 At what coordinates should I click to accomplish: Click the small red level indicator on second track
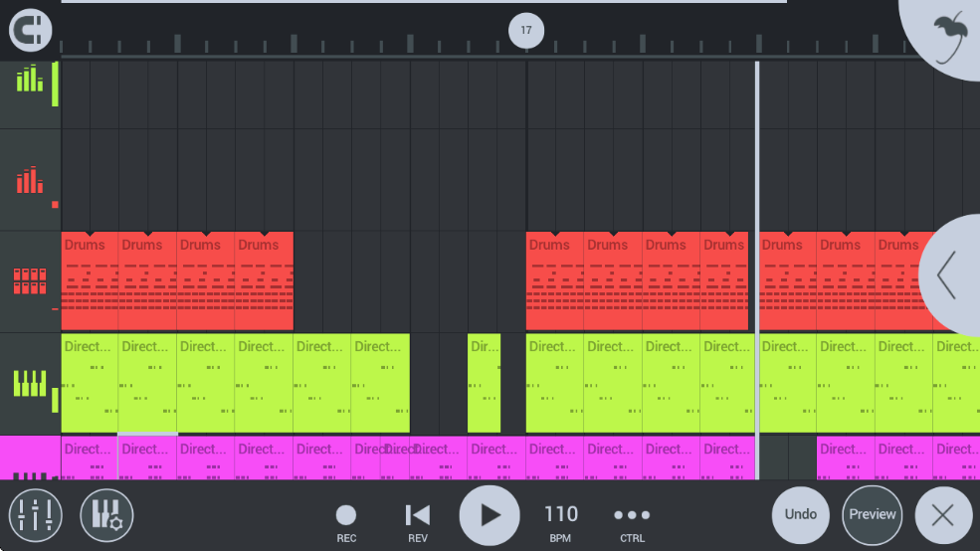[55, 204]
